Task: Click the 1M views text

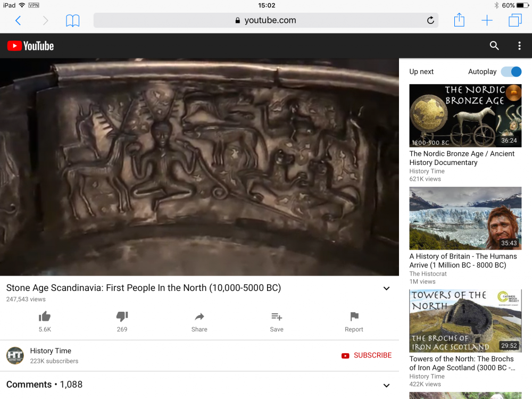Action: pyautogui.click(x=422, y=281)
